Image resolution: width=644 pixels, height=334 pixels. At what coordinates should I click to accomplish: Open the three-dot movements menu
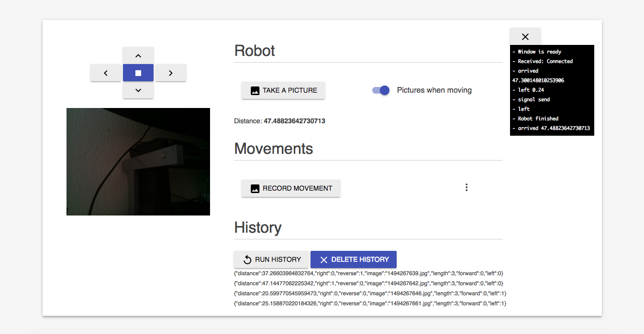pos(466,188)
